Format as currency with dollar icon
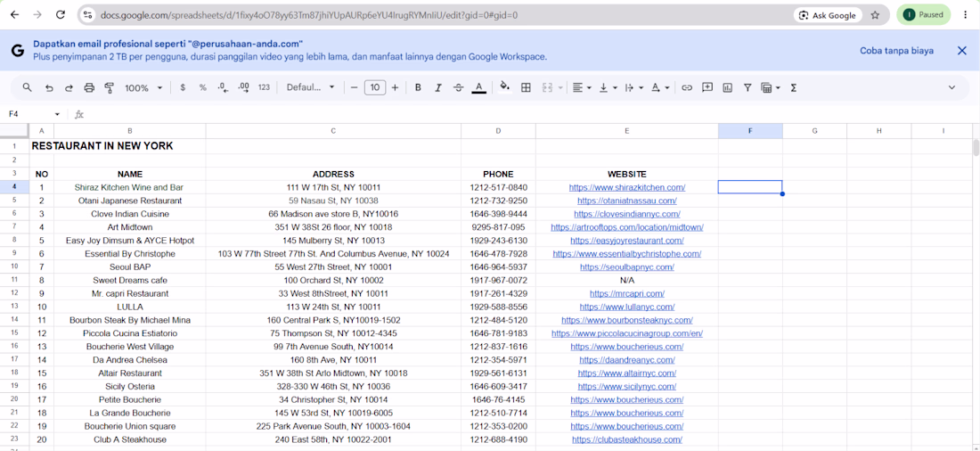 point(183,87)
